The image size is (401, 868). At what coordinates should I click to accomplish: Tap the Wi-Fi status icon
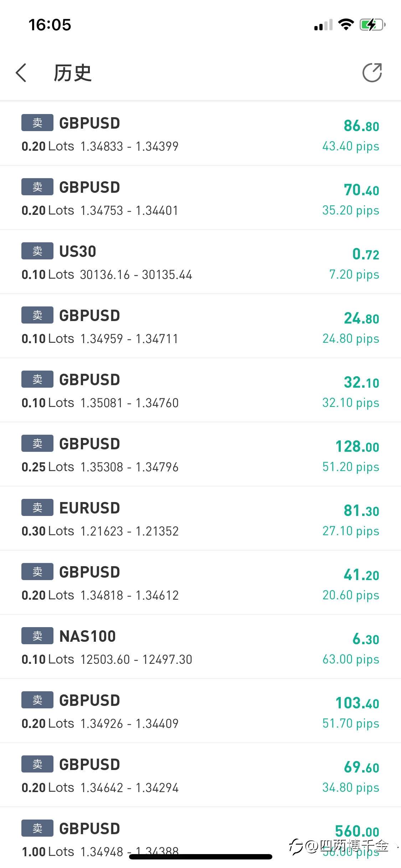click(x=345, y=25)
